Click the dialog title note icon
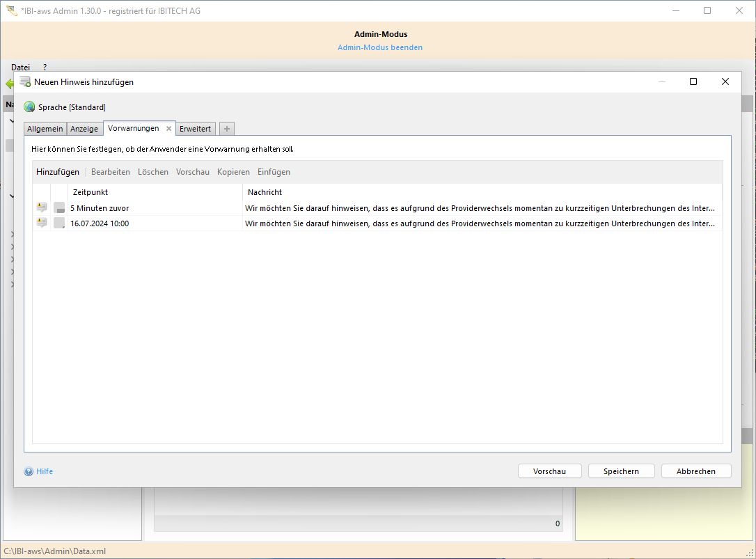Viewport: 756px width, 559px height. 25,81
